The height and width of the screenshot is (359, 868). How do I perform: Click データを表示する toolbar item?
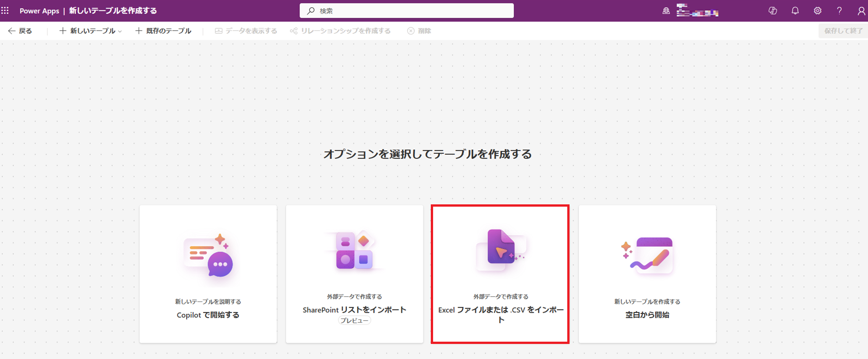pos(246,31)
